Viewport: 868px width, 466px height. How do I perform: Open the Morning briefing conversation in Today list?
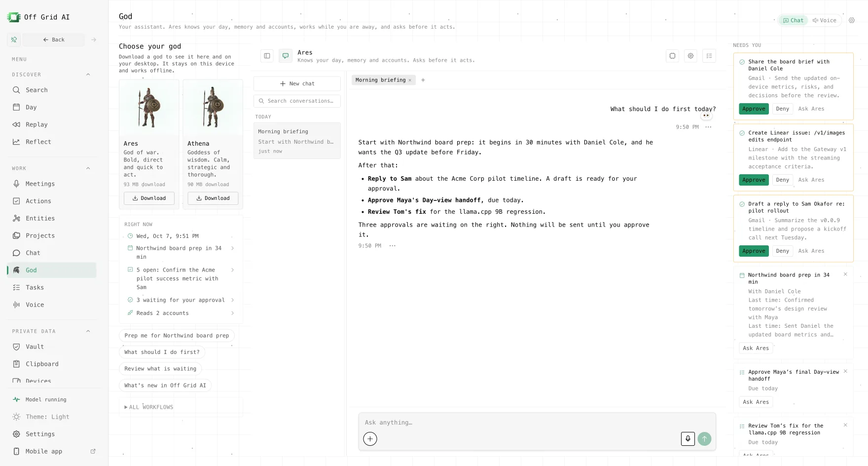[297, 141]
